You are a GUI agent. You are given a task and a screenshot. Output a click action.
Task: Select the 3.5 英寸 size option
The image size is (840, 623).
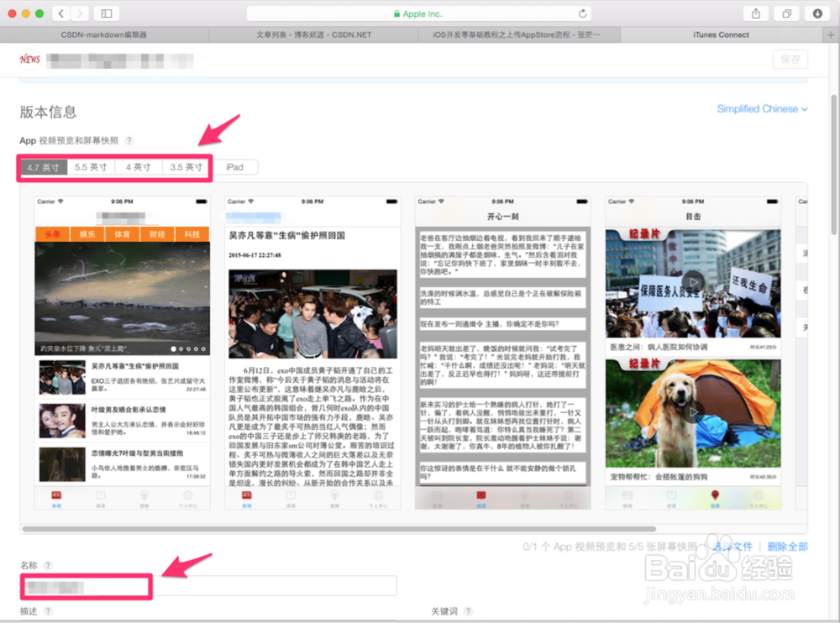point(186,167)
